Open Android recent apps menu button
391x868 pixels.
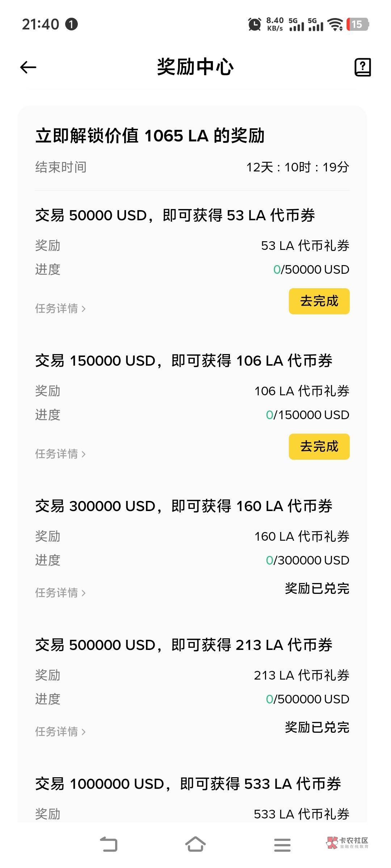(x=282, y=844)
